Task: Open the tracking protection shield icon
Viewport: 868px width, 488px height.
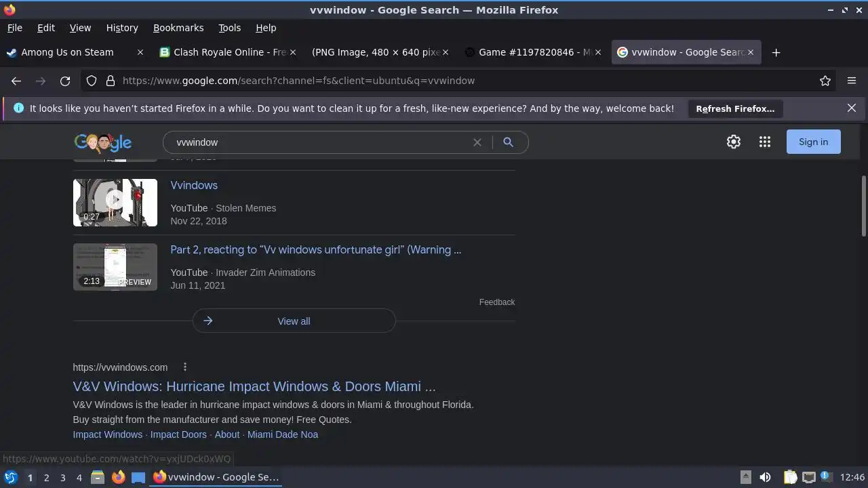Action: 92,81
